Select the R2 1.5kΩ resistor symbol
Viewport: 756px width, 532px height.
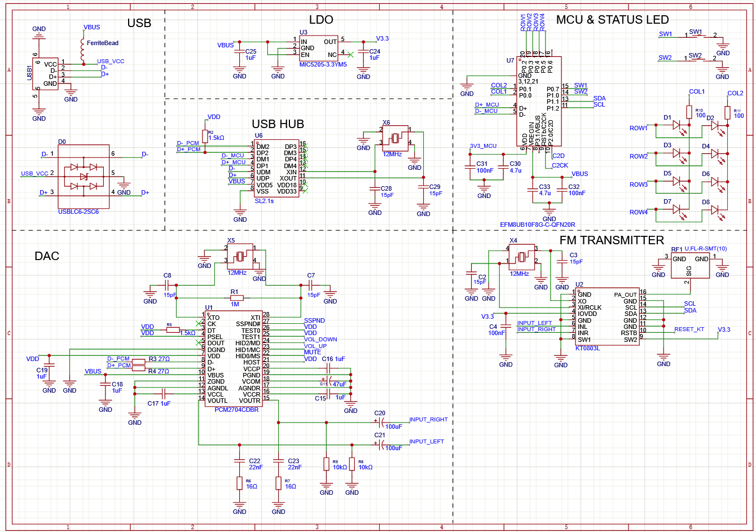[205, 136]
